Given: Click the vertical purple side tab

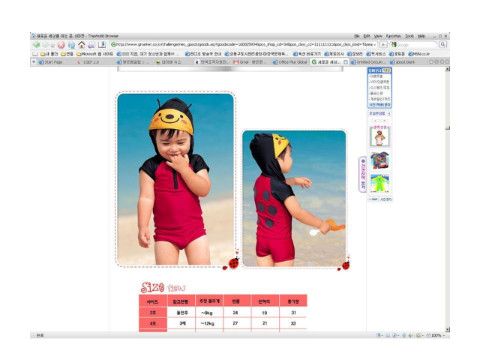Looking at the screenshot, I should [x=363, y=174].
